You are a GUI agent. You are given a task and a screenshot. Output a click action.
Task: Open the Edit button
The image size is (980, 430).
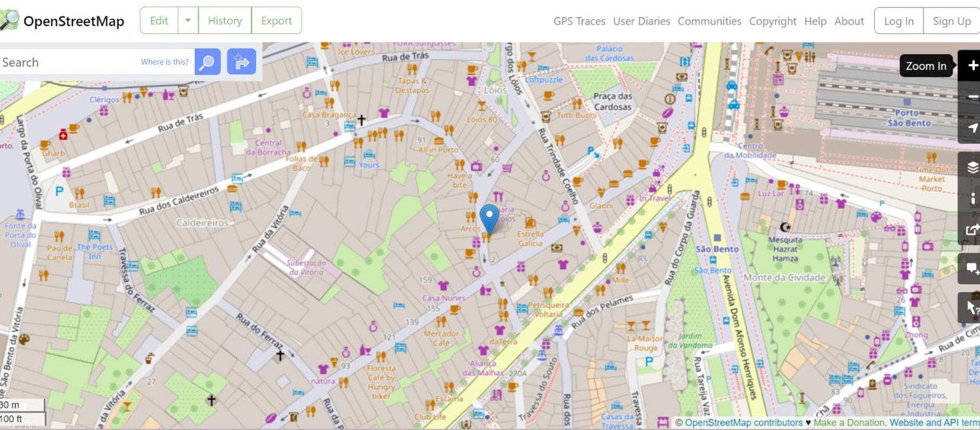(159, 21)
